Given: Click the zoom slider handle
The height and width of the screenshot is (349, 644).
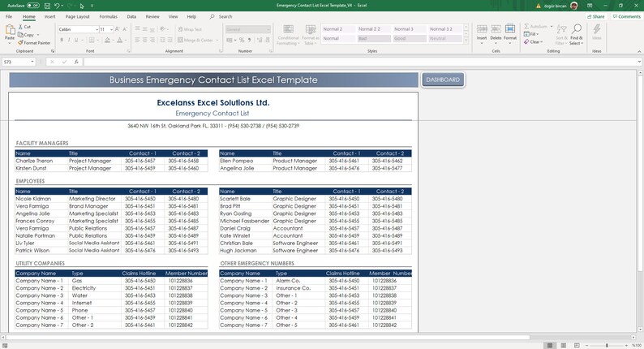Looking at the screenshot, I should pyautogui.click(x=607, y=345).
